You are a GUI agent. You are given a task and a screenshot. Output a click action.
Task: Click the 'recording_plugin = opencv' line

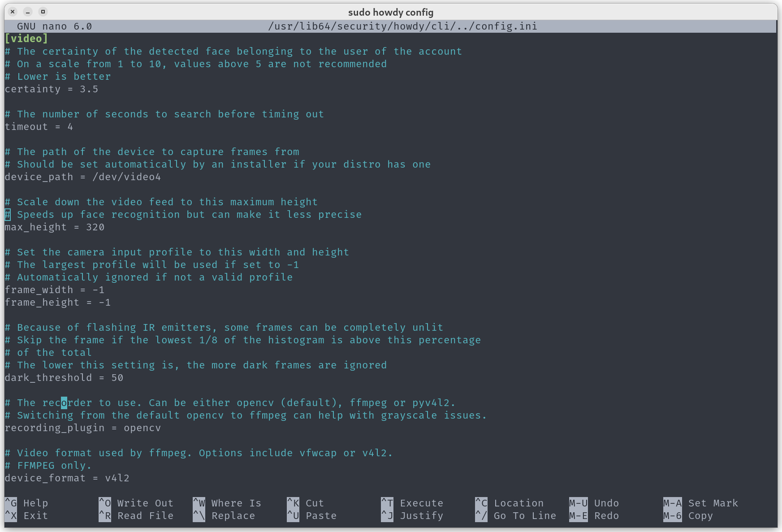tap(82, 428)
